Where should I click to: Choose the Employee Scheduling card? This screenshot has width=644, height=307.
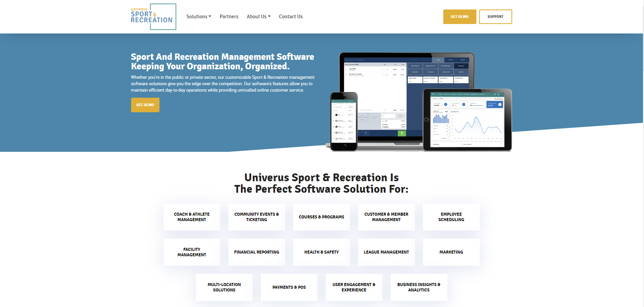coord(451,217)
